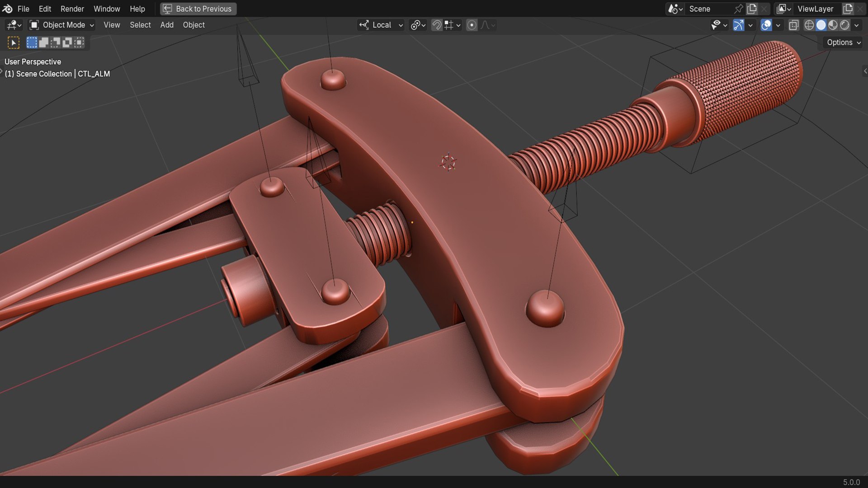Open the snapping options dropdown
Image resolution: width=868 pixels, height=488 pixels.
pyautogui.click(x=453, y=25)
